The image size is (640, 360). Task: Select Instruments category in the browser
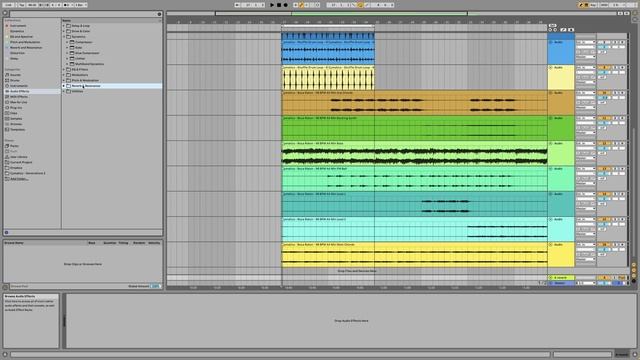[19, 86]
